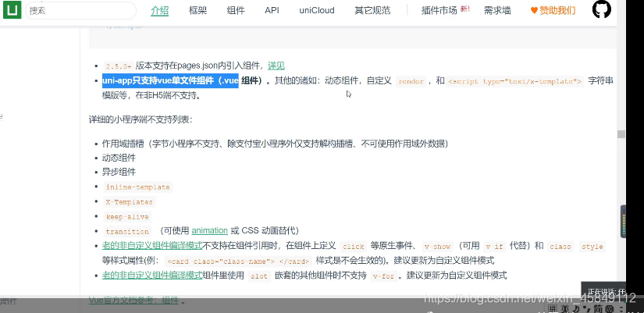Click the 异步组件 list item
This screenshot has height=313, width=644.
click(119, 172)
